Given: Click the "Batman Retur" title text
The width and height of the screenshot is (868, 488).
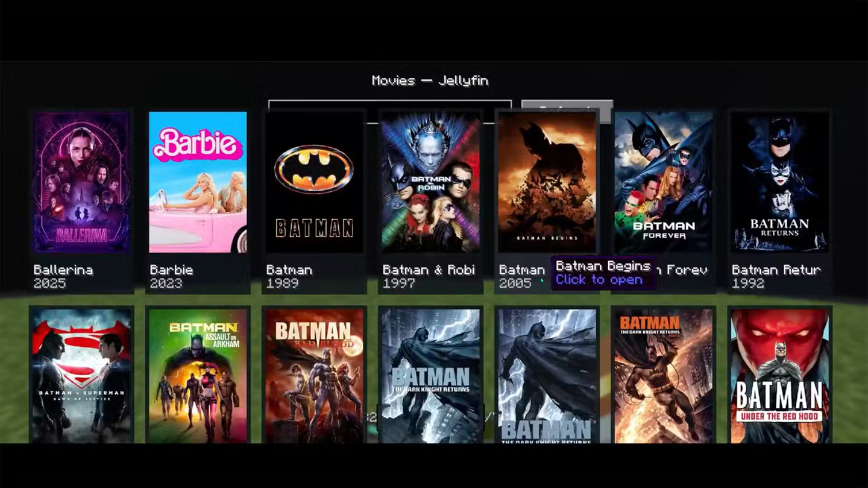Looking at the screenshot, I should pyautogui.click(x=776, y=270).
